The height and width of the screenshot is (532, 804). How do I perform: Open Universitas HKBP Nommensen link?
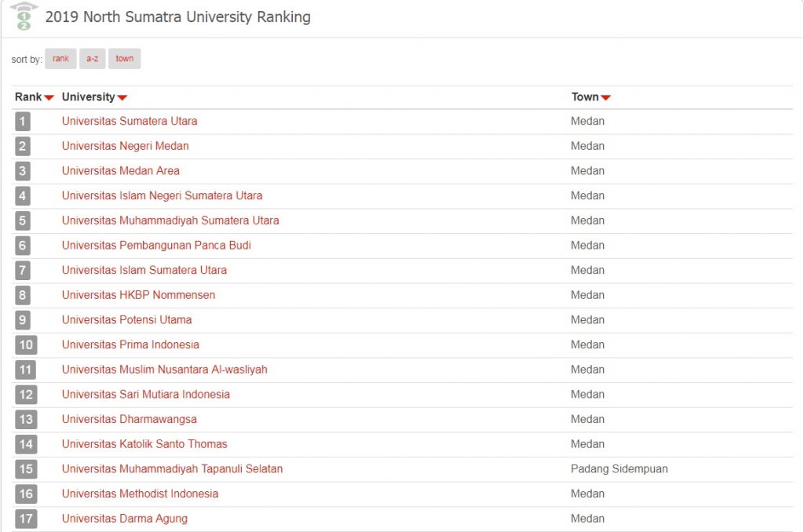tap(138, 295)
